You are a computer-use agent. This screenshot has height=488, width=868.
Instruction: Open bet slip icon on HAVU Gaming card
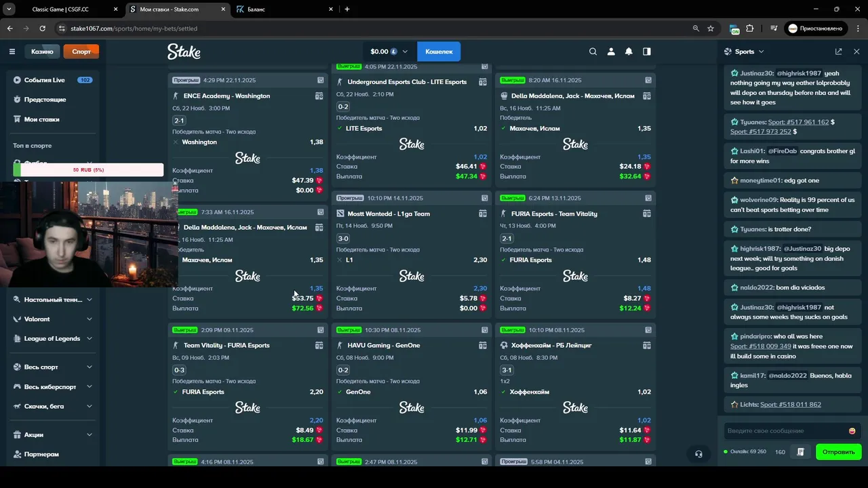coord(484,330)
